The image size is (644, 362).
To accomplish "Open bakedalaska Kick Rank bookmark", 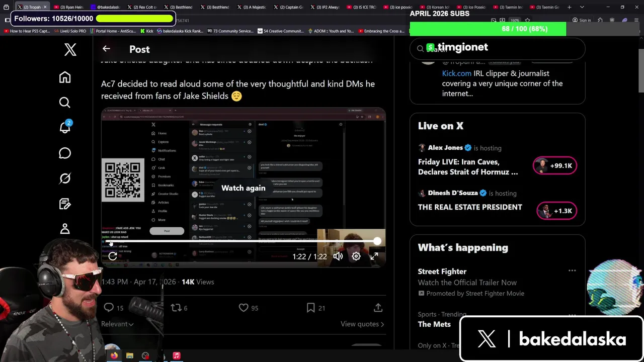I will (180, 31).
